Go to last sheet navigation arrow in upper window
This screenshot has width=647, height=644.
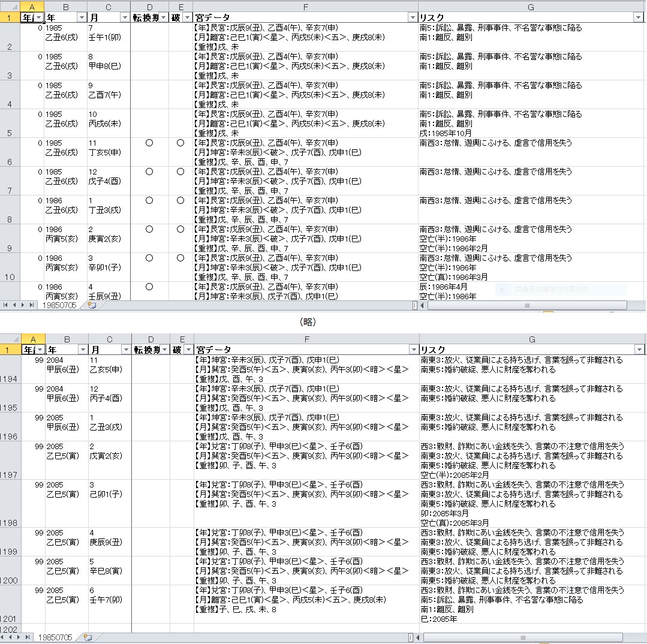pyautogui.click(x=32, y=305)
